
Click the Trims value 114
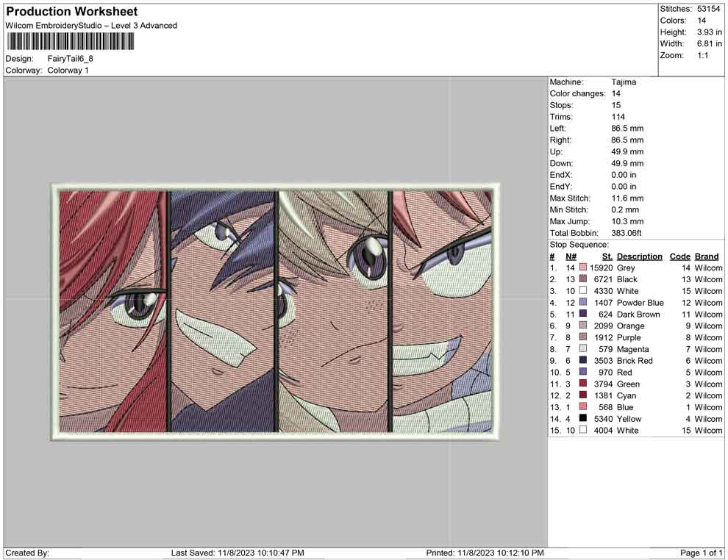[618, 116]
